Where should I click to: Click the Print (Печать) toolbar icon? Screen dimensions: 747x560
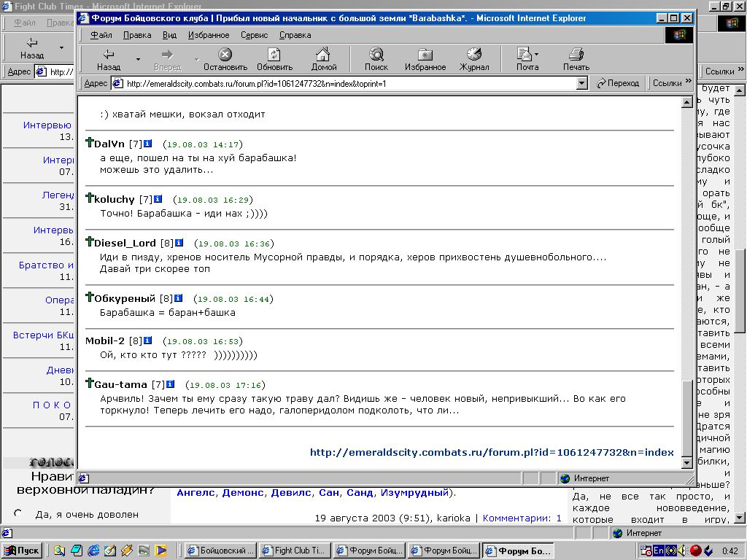pyautogui.click(x=576, y=60)
